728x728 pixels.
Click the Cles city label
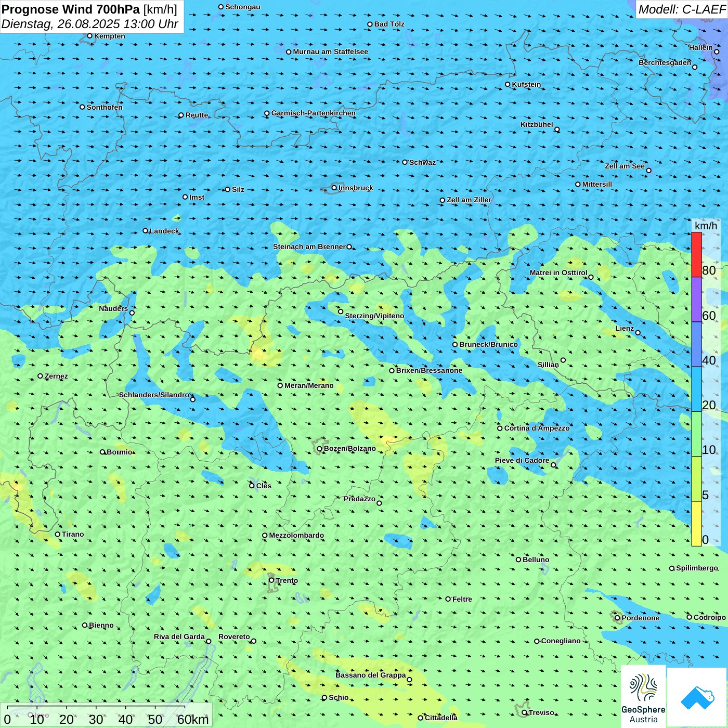(x=264, y=486)
